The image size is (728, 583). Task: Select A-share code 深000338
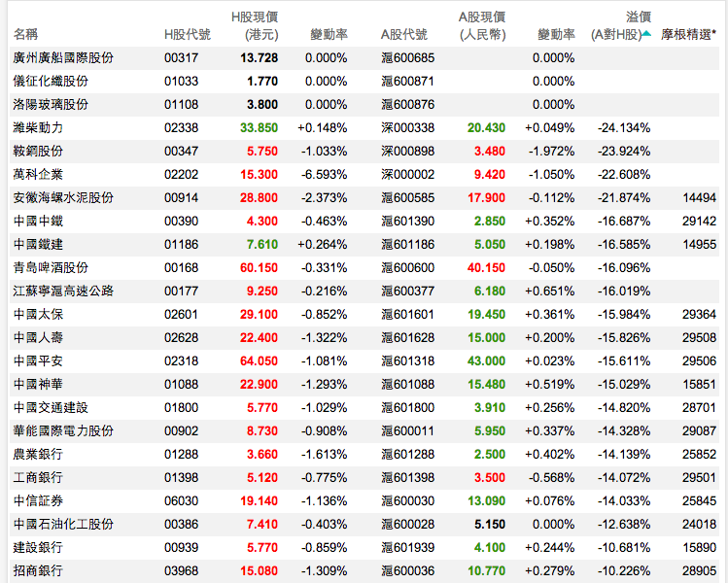(407, 127)
